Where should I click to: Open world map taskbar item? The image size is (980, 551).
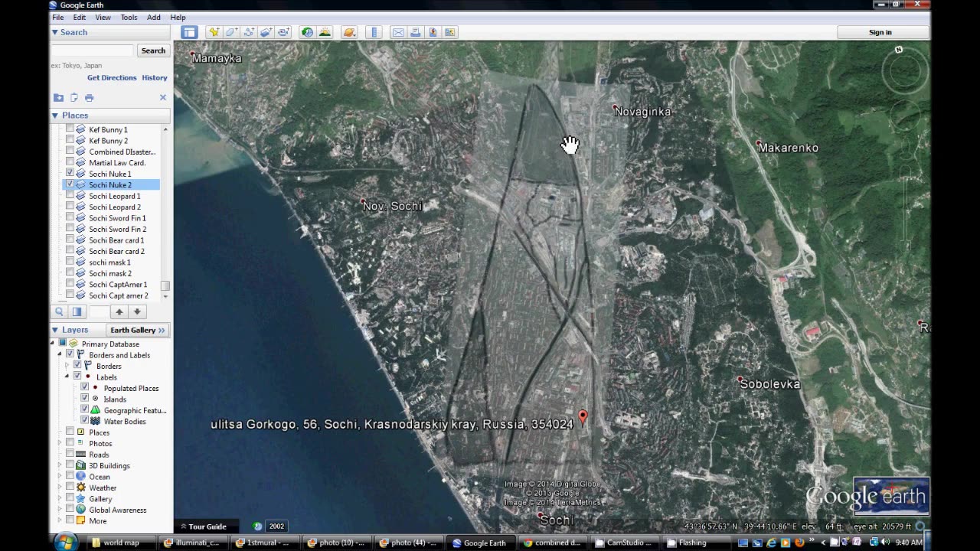120,543
